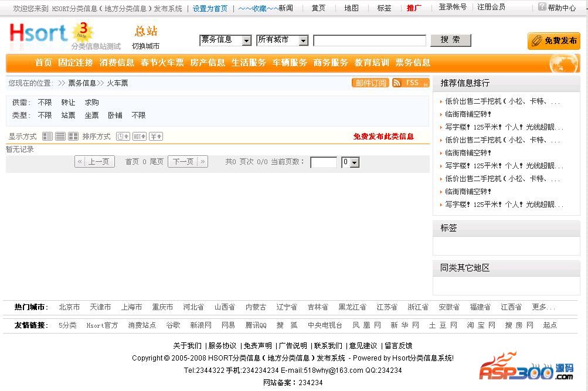Open 帮助中心 help icon link
588x391 pixels.
[557, 7]
